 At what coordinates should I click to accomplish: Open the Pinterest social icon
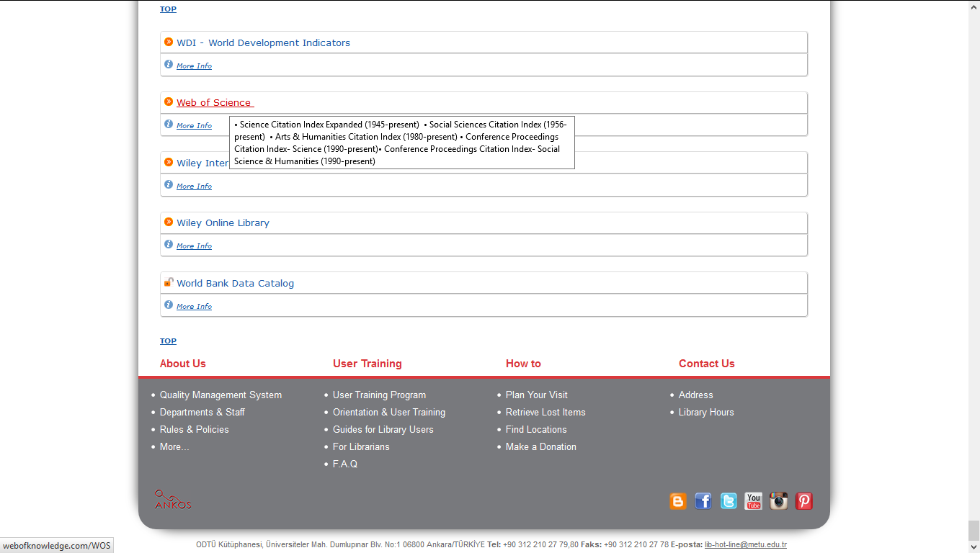(x=804, y=501)
